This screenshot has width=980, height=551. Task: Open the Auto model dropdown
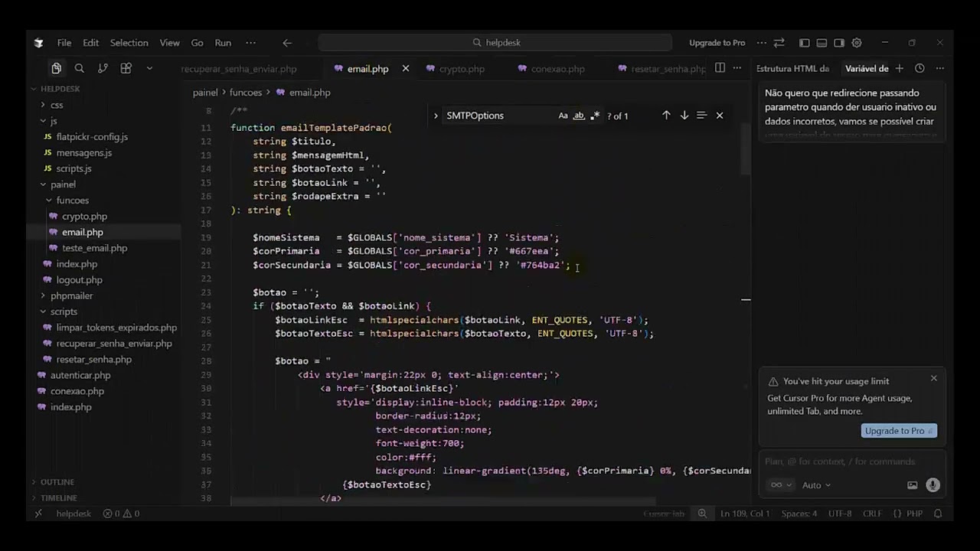point(816,485)
